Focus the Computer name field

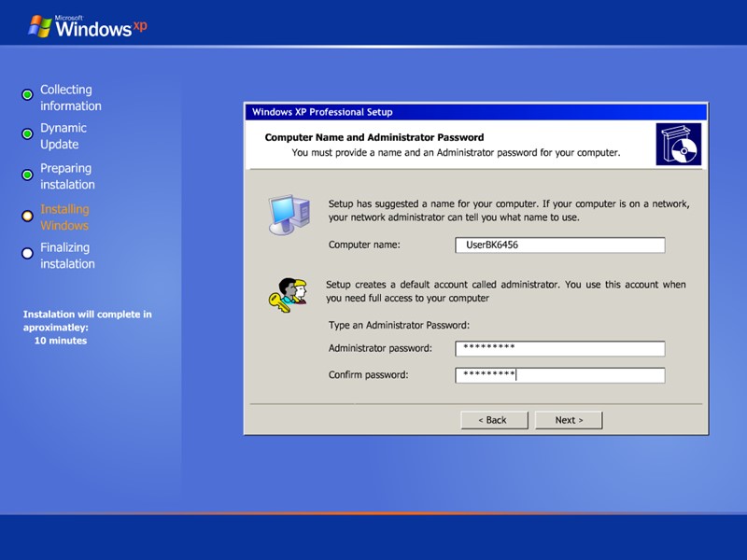point(559,245)
